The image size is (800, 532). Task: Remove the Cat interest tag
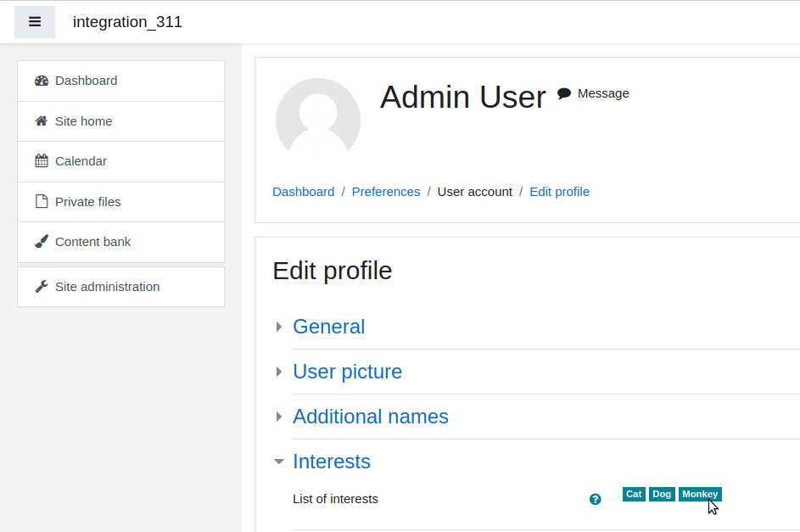(x=634, y=495)
